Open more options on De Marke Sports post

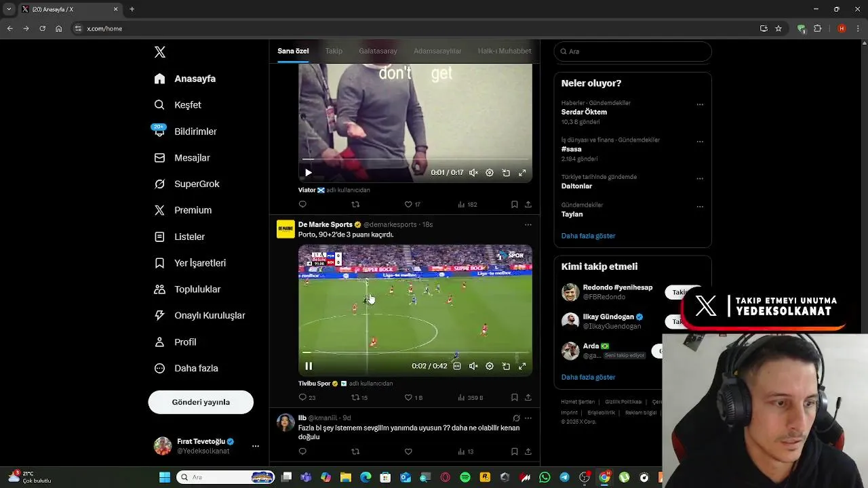[528, 224]
